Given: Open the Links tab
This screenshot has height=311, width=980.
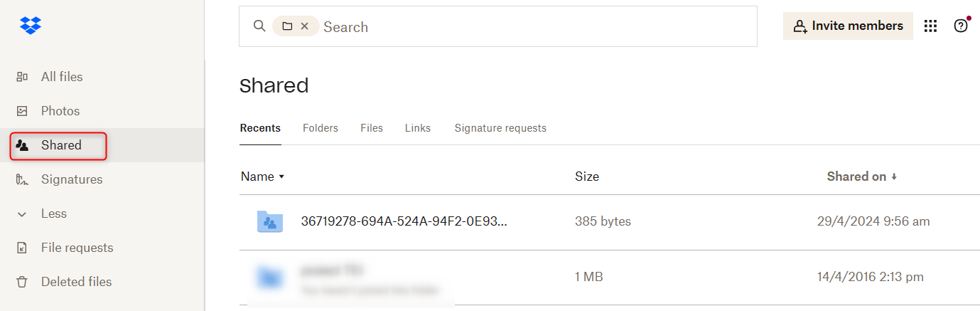Looking at the screenshot, I should coord(418,128).
